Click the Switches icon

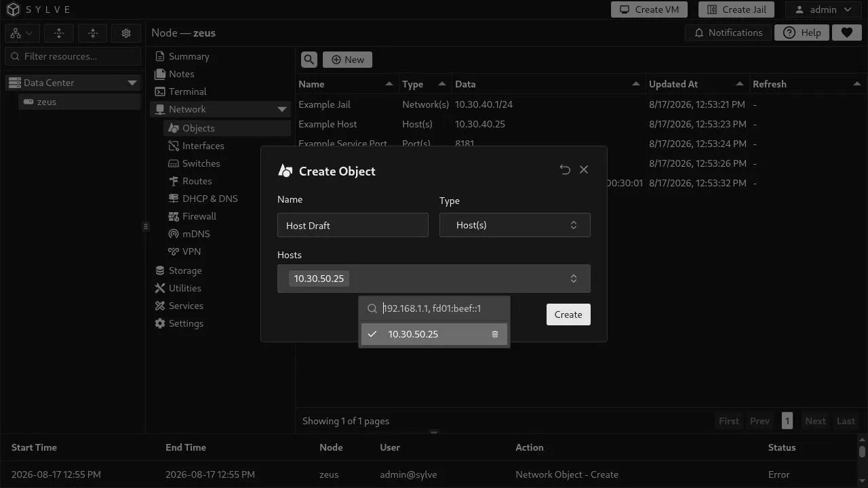click(x=174, y=163)
